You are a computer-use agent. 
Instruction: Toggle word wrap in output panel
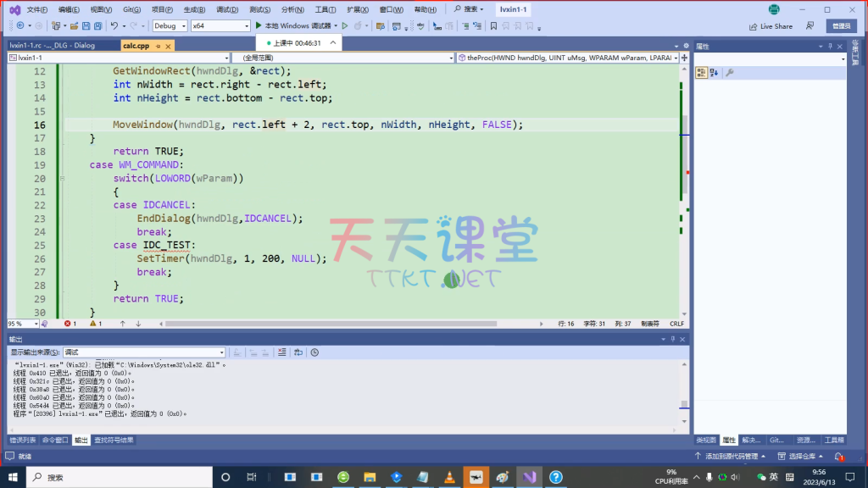[x=298, y=352]
